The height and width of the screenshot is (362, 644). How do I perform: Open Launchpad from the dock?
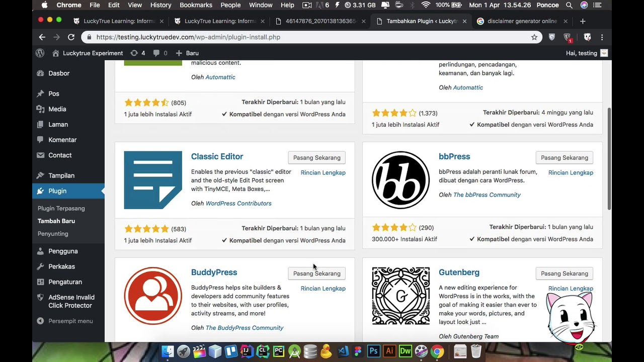pyautogui.click(x=184, y=351)
